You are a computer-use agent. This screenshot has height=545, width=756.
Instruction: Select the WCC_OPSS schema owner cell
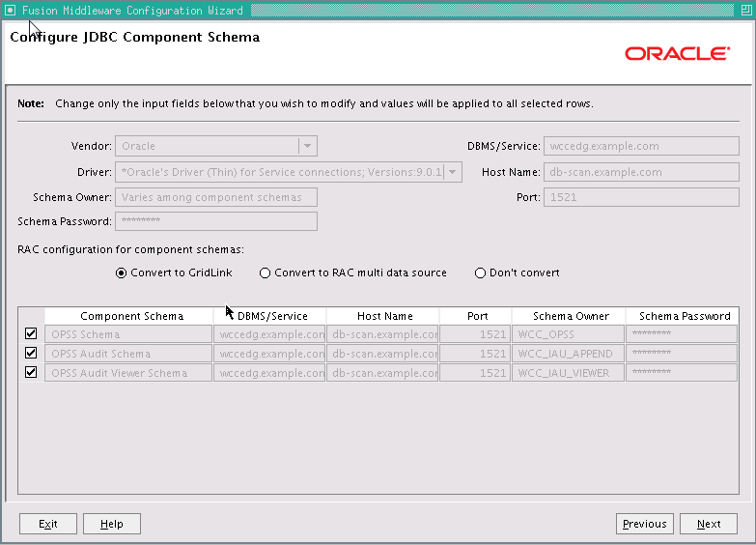coord(568,334)
